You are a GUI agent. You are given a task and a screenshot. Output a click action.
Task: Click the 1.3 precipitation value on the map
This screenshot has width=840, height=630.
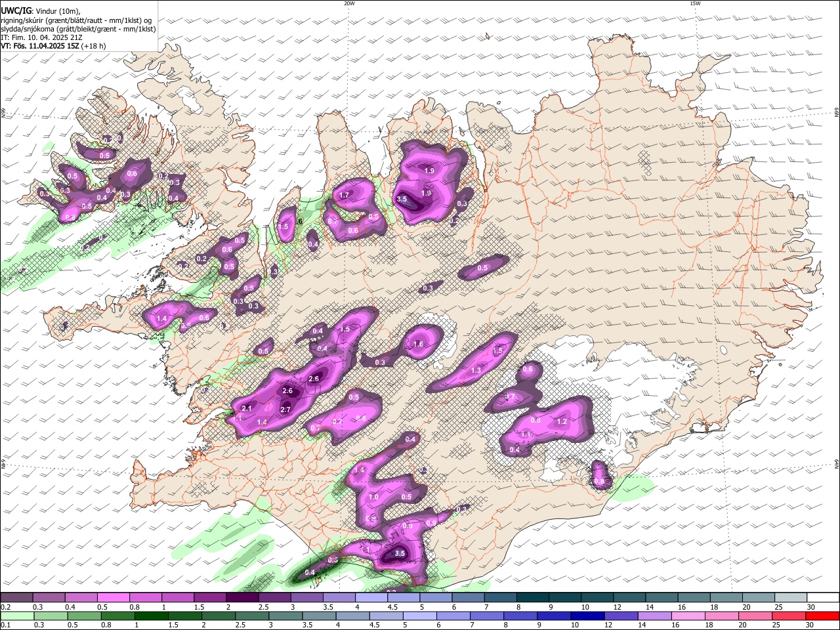click(476, 370)
